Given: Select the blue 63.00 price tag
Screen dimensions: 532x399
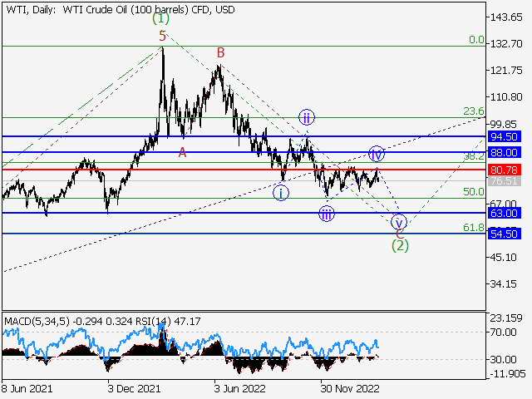Looking at the screenshot, I should coord(505,213).
